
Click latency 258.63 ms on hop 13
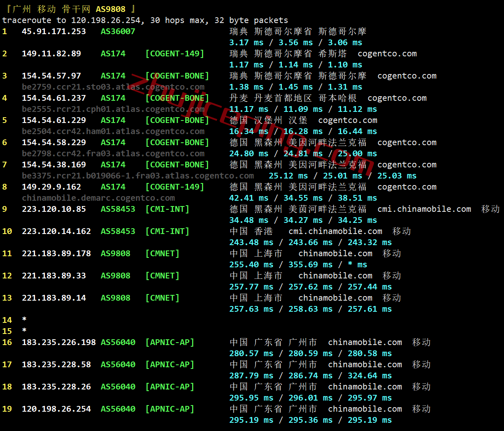pos(311,309)
